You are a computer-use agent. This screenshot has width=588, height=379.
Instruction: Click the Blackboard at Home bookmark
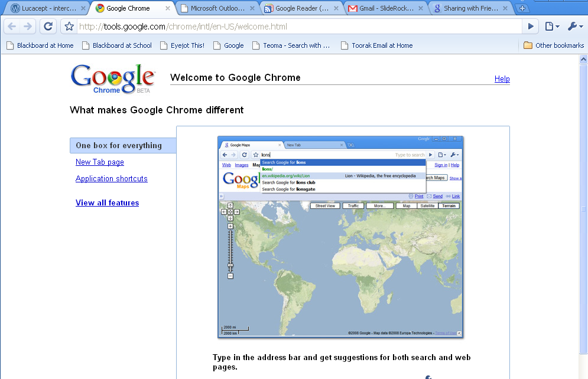pyautogui.click(x=40, y=45)
